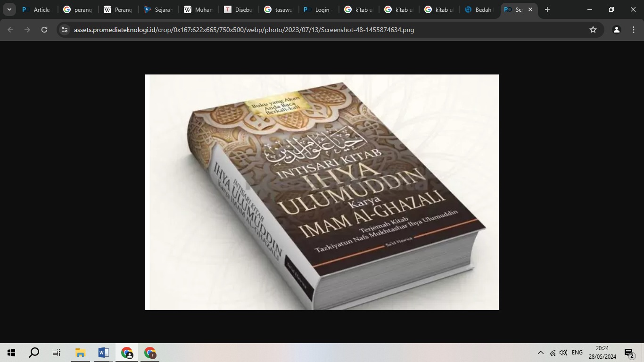Switch to the tasawu Google tab
Viewport: 644px width, 362px height.
tap(278, 9)
